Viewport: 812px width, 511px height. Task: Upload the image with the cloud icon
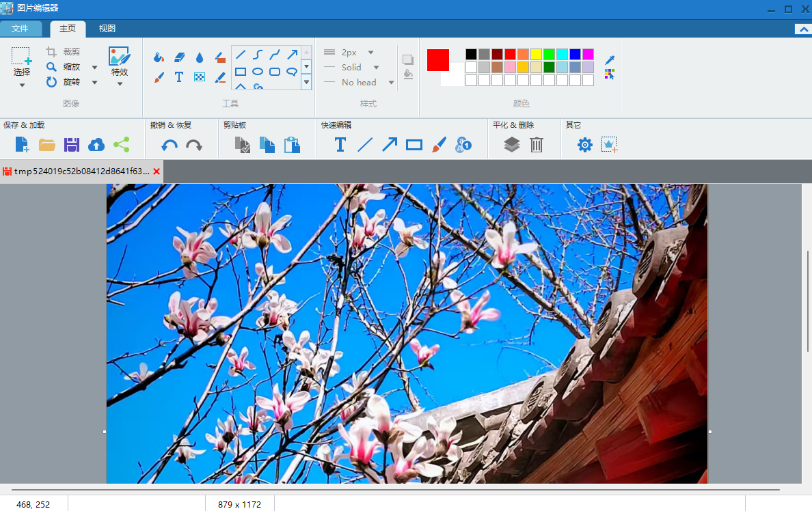[x=96, y=144]
